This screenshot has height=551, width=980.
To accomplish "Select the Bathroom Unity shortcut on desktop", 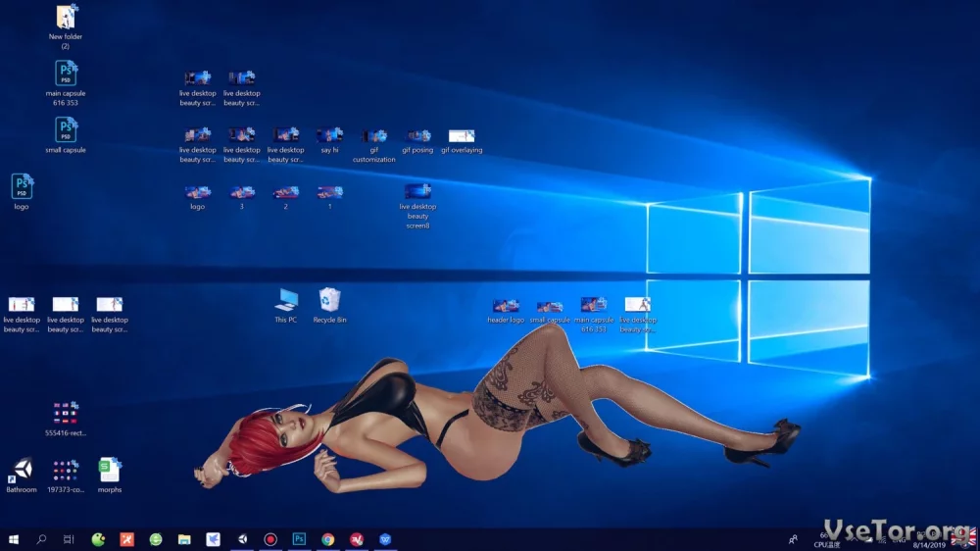I will [x=22, y=474].
